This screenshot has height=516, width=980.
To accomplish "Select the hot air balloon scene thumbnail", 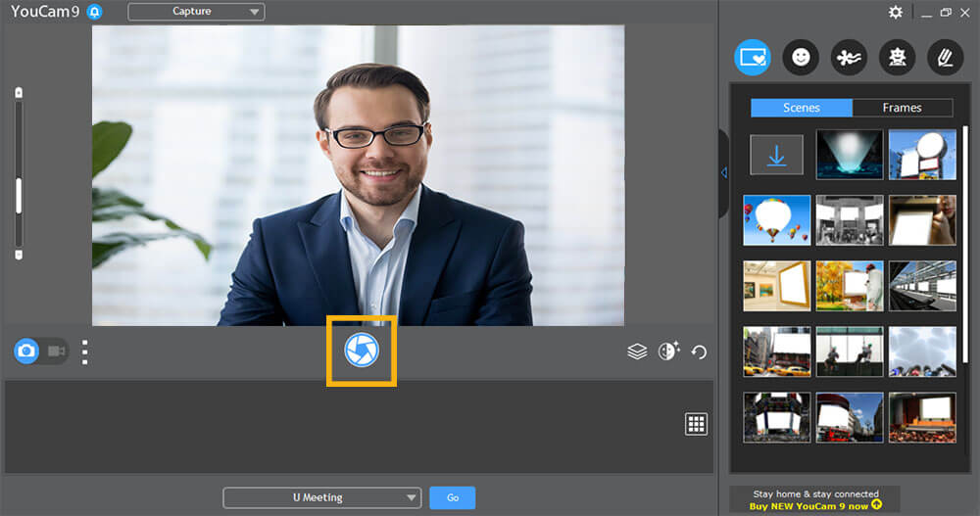I will [x=777, y=219].
